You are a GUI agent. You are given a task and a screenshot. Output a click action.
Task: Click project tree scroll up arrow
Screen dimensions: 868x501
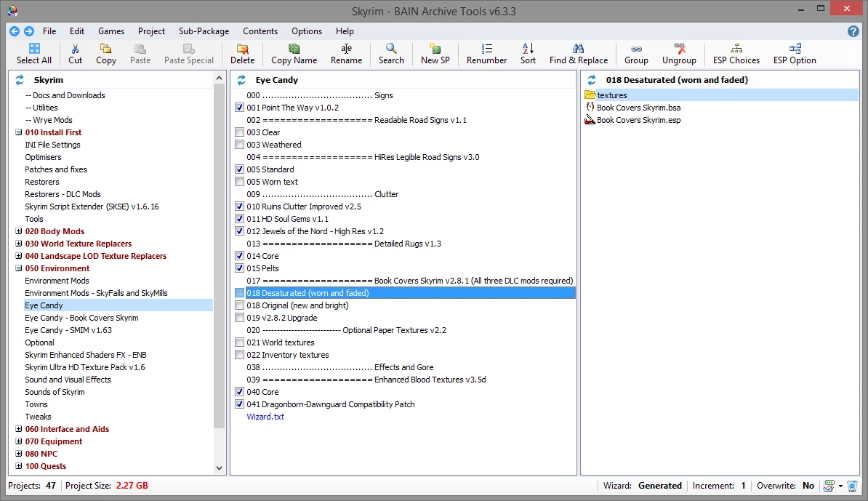click(x=220, y=79)
